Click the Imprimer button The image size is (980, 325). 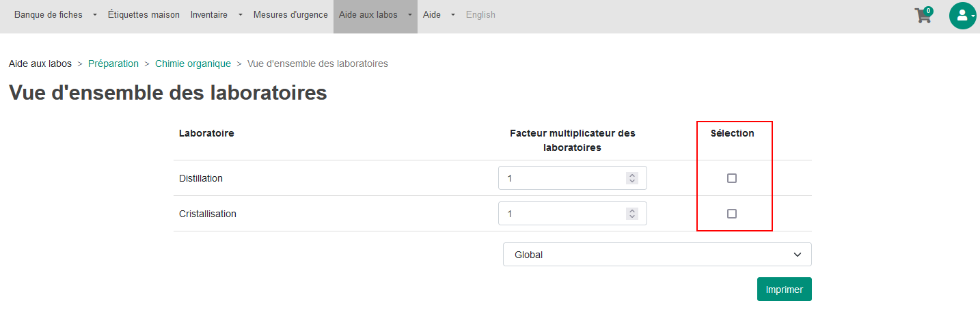(784, 289)
